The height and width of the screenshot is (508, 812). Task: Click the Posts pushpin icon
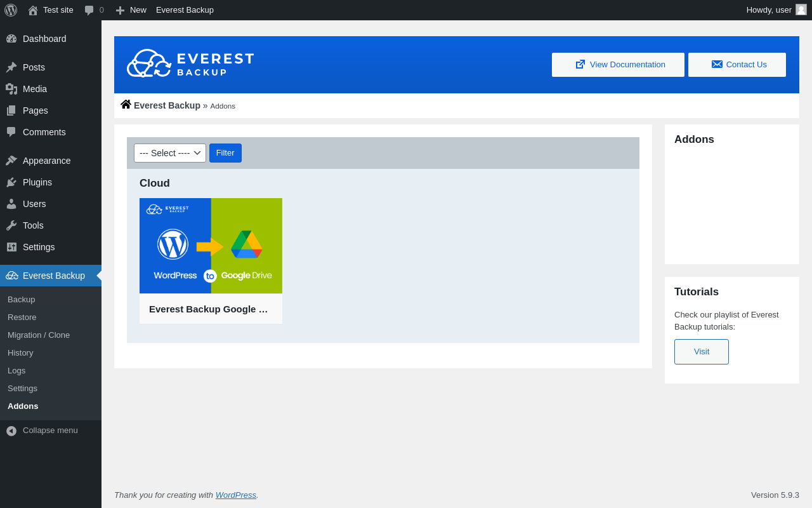pos(11,67)
